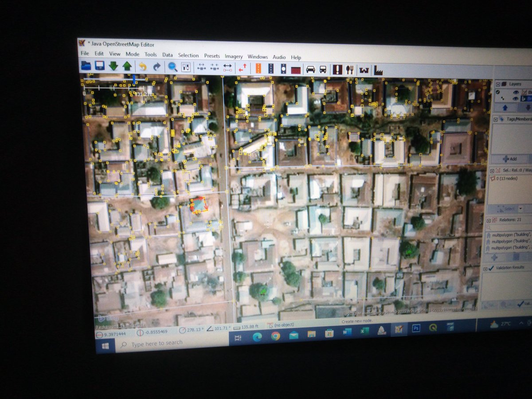Open the search magnifier tool
532x399 pixels.
[172, 67]
